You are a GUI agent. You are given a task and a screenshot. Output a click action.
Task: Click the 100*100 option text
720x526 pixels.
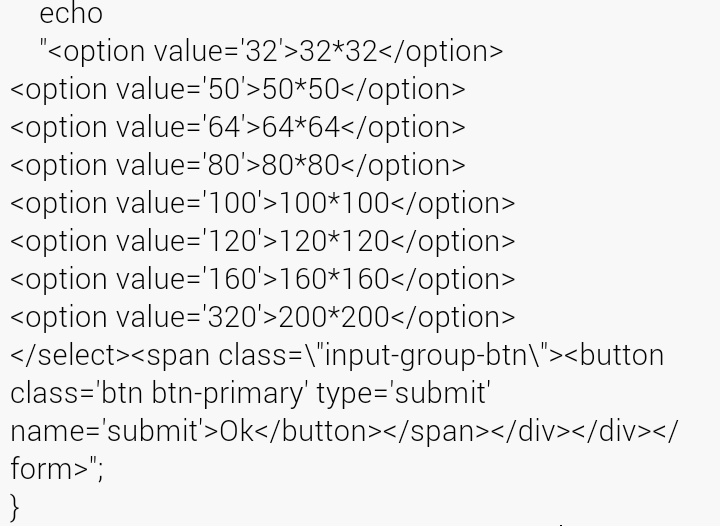334,203
